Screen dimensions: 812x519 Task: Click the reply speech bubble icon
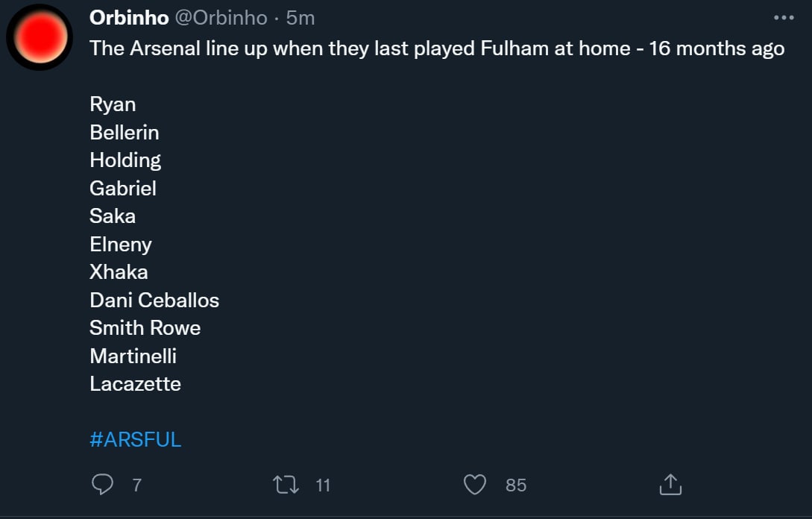click(102, 485)
